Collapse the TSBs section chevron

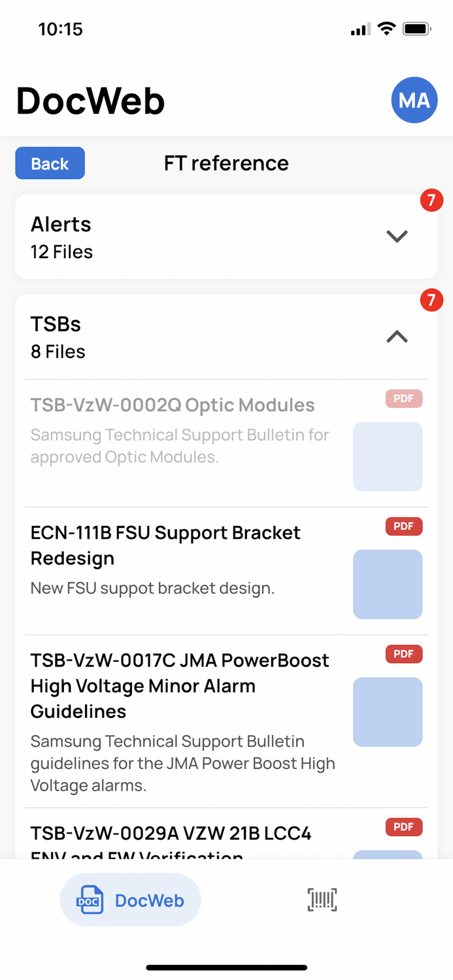396,337
